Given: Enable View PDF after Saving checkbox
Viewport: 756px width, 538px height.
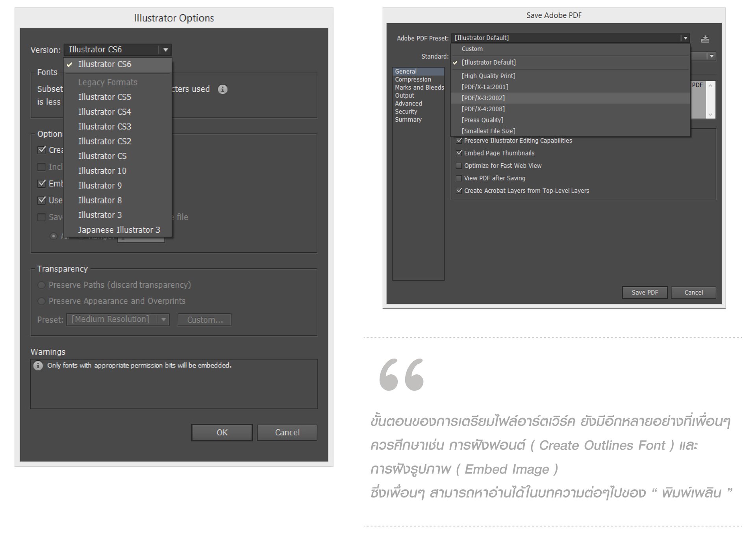Looking at the screenshot, I should pyautogui.click(x=459, y=178).
